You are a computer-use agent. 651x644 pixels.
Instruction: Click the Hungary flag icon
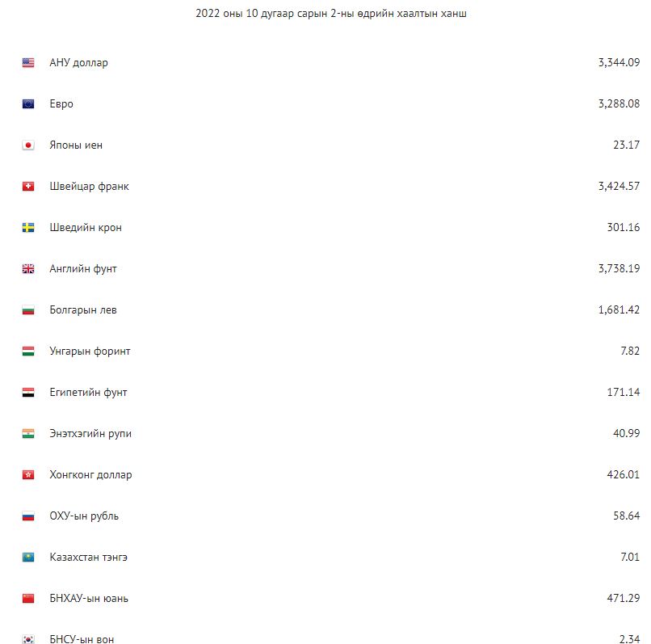pos(28,351)
